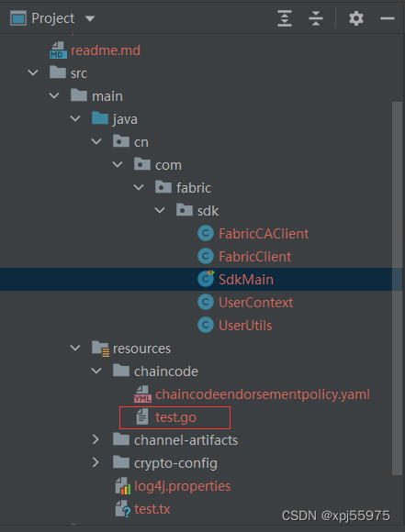Open the Project view dropdown
The image size is (405, 532).
(x=90, y=18)
